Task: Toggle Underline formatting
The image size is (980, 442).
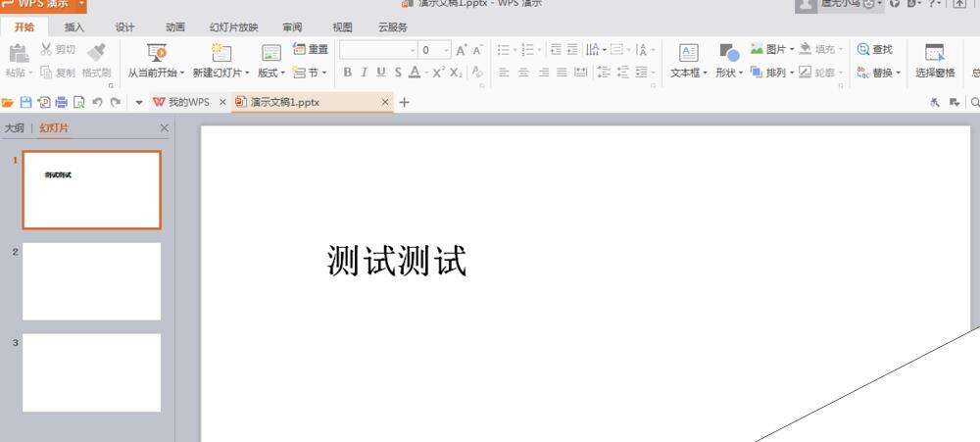Action: [380, 73]
